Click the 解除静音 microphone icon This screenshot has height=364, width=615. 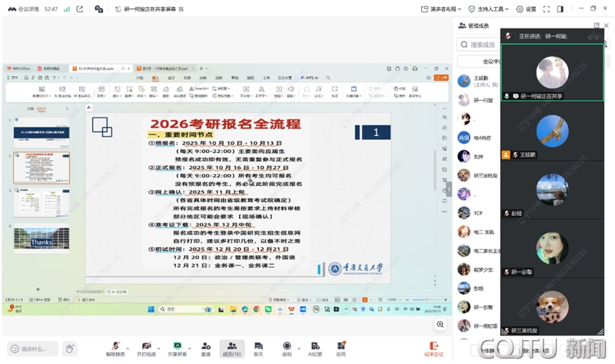tap(116, 345)
